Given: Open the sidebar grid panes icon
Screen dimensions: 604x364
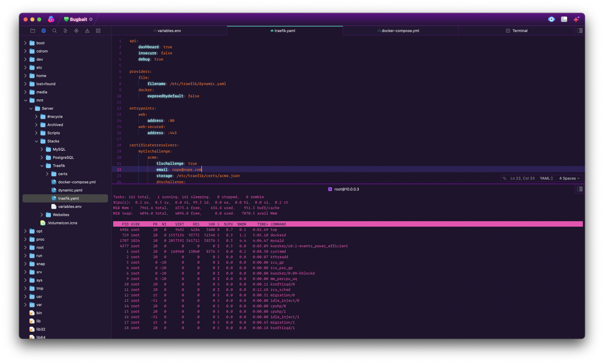Looking at the screenshot, I should pyautogui.click(x=98, y=31).
